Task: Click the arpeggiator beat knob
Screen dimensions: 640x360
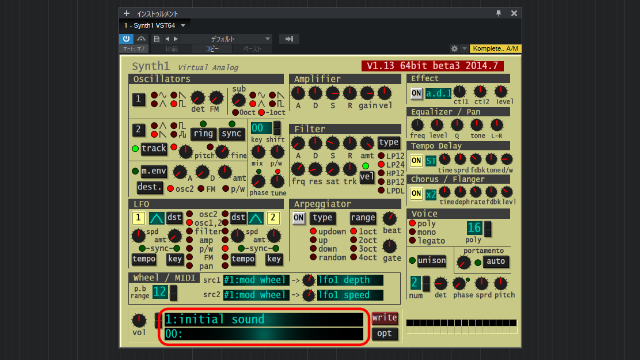Action: pos(390,218)
